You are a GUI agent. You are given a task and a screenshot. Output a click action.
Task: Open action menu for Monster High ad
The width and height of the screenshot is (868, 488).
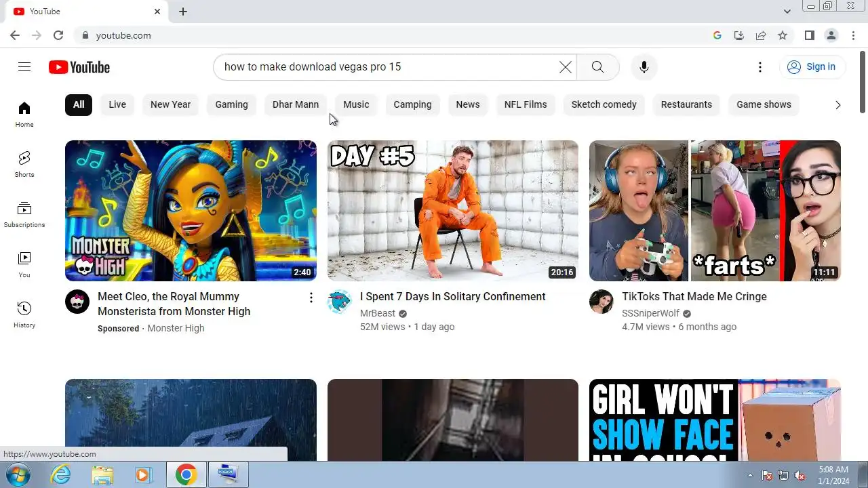tap(311, 298)
